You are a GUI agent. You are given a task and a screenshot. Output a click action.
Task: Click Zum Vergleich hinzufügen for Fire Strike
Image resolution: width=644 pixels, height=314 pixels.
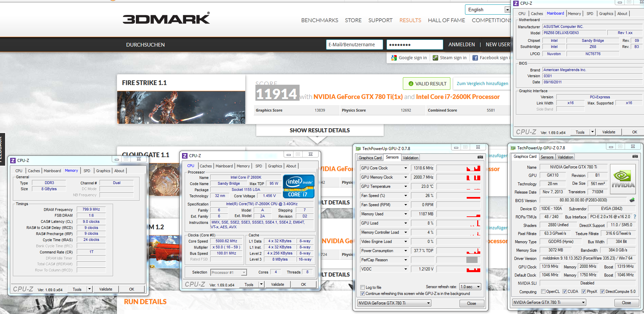(482, 84)
